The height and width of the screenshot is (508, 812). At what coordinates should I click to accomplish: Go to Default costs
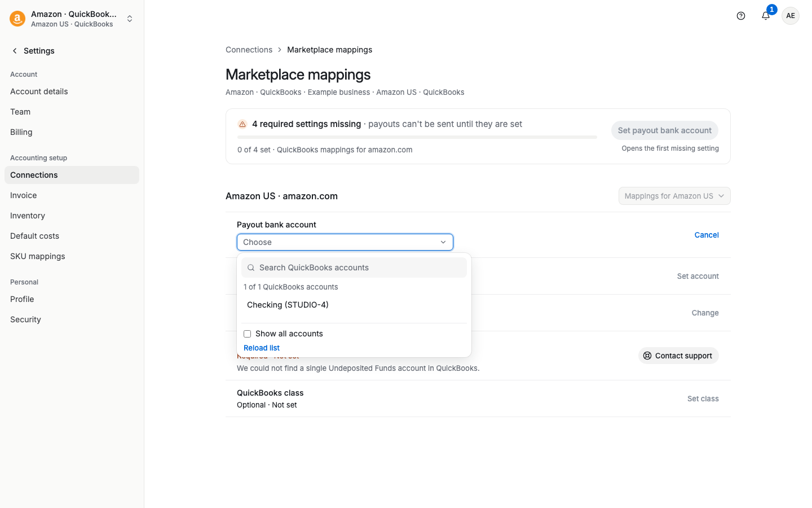tap(72, 236)
